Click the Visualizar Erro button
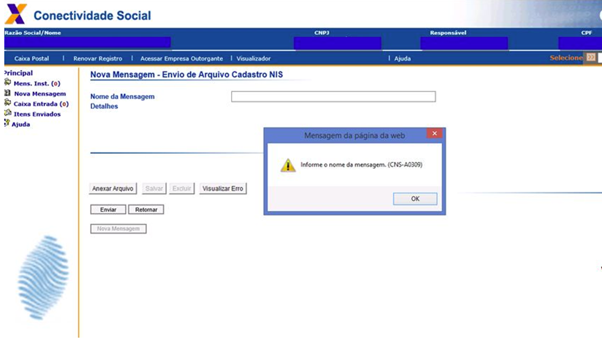Viewport: 602px width, 364px height. coord(223,189)
